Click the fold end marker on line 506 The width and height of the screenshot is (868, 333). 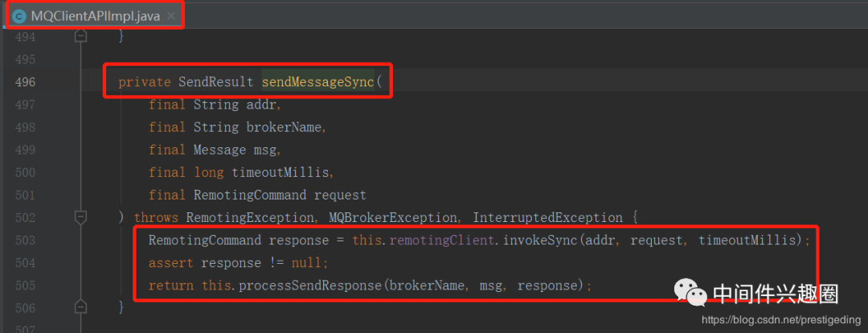click(x=80, y=307)
